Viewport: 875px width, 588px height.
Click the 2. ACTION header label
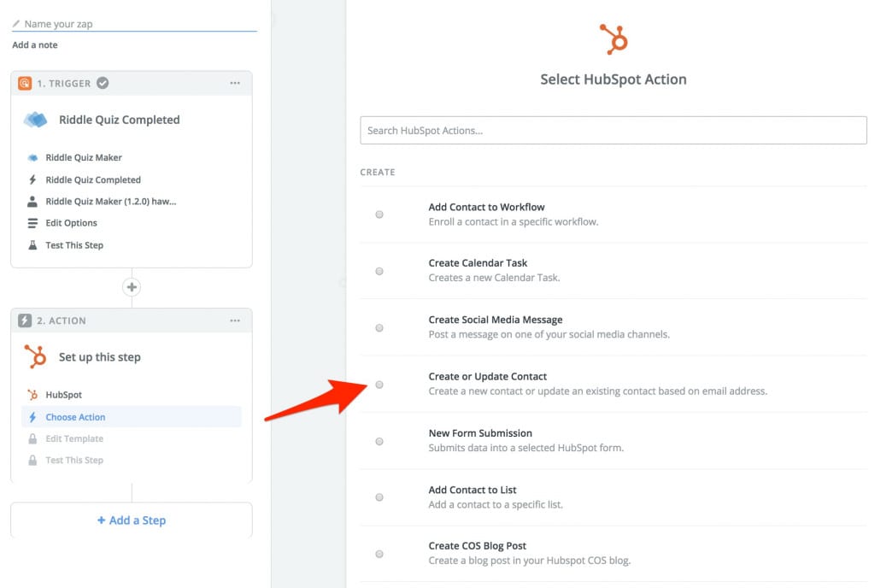pyautogui.click(x=62, y=320)
